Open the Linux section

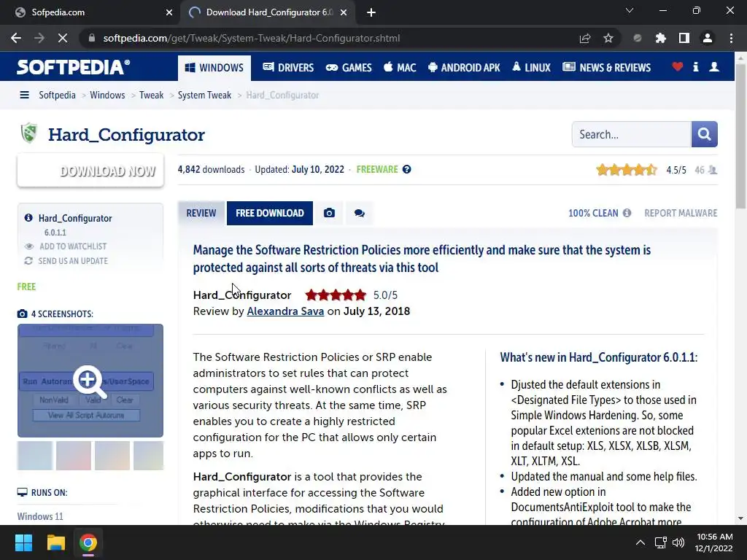coord(531,68)
